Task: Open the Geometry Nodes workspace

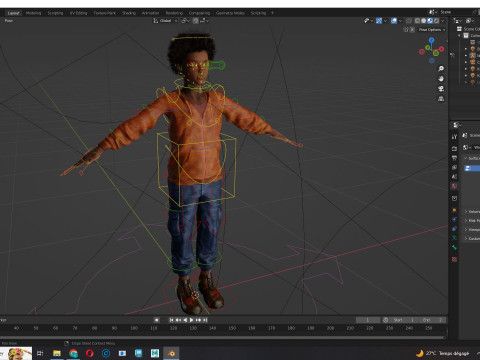Action: tap(230, 13)
